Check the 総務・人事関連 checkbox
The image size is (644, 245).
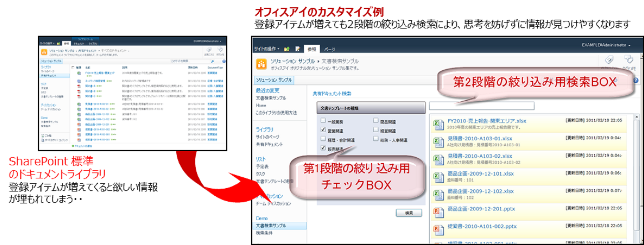pyautogui.click(x=376, y=139)
